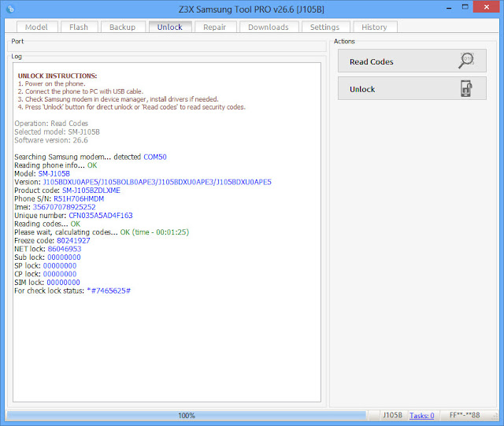Screen dimensions: 504x426
Task: Click the CP lock code 00000000
Action: coord(60,274)
